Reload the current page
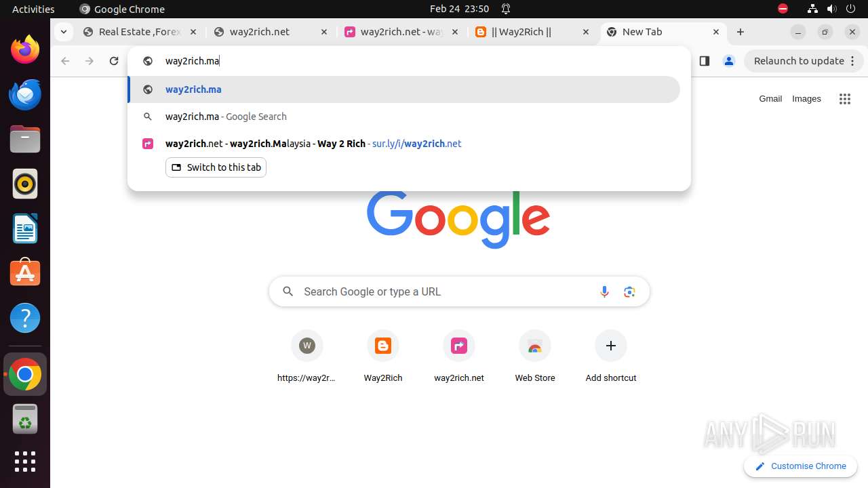Image resolution: width=868 pixels, height=488 pixels. (114, 61)
